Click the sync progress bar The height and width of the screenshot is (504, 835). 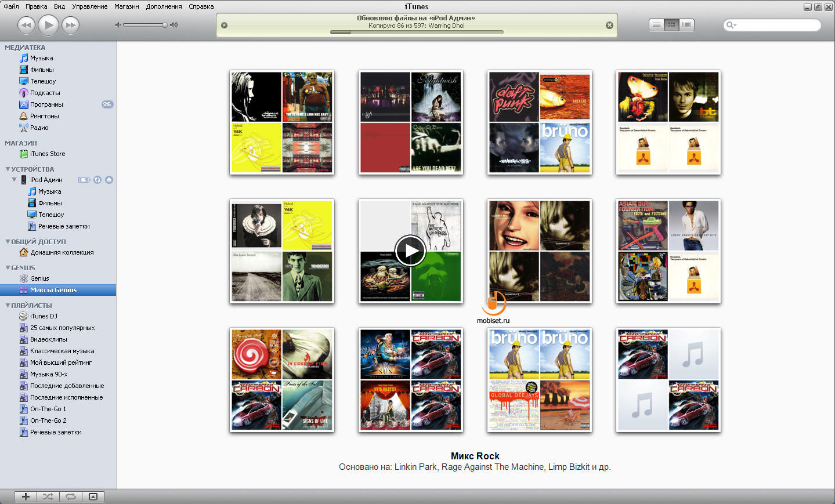(417, 32)
